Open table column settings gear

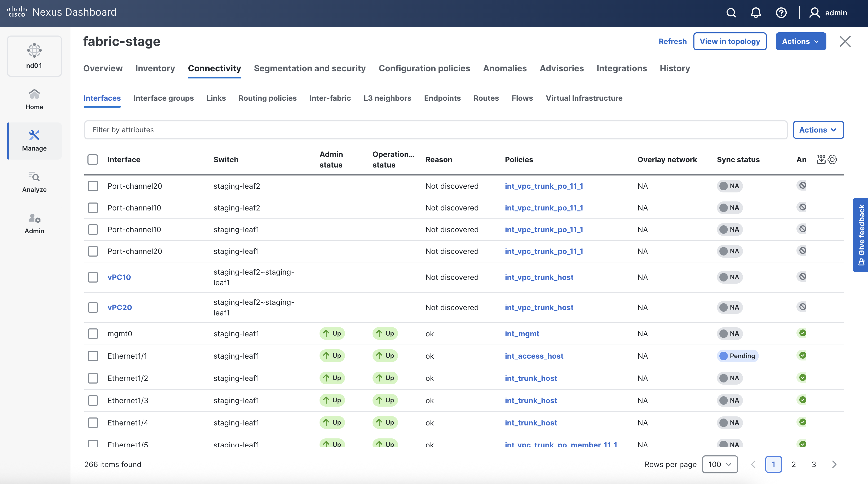(x=832, y=159)
